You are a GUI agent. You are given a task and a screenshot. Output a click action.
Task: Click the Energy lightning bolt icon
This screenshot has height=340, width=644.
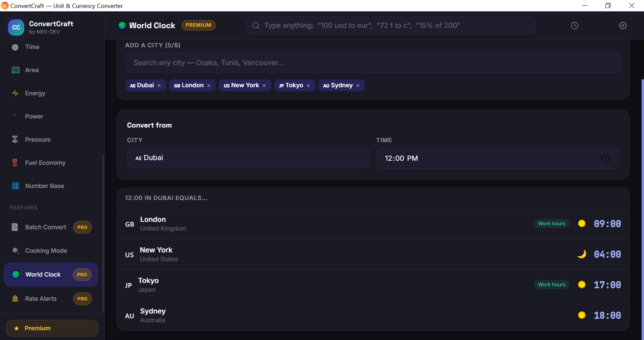[x=15, y=93]
